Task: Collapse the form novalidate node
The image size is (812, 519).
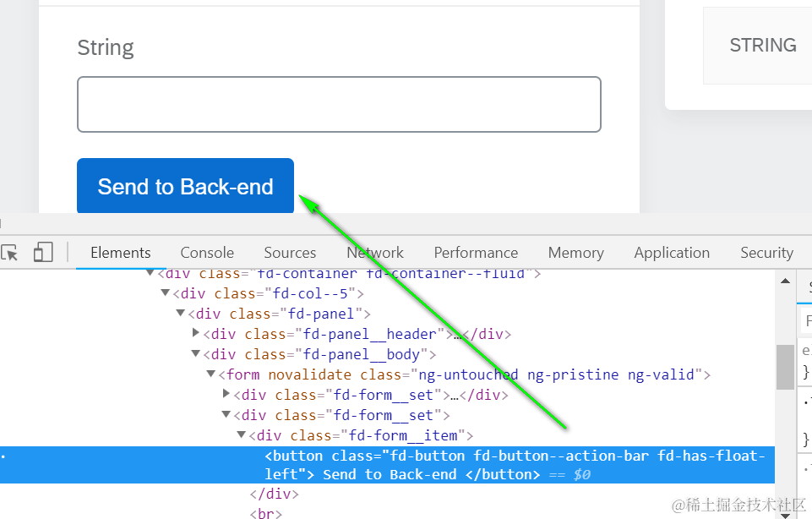Action: pyautogui.click(x=210, y=374)
